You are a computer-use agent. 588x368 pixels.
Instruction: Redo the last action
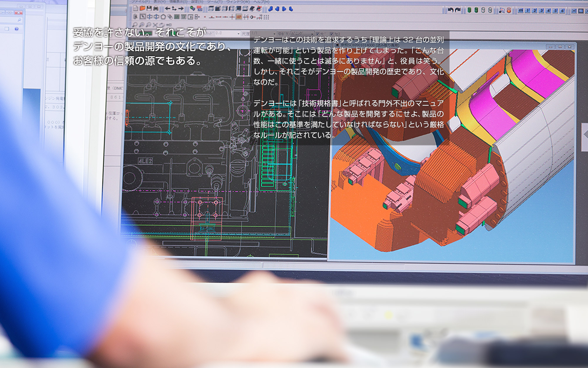coord(458,10)
